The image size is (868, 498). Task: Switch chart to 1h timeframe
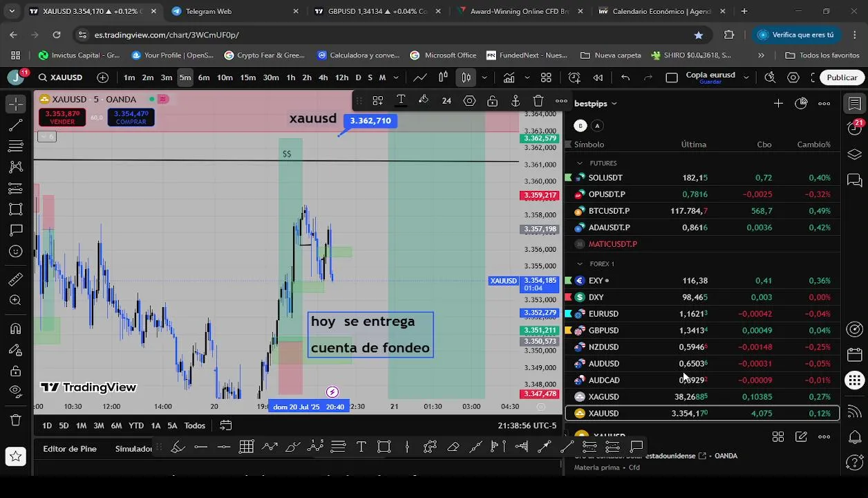[291, 77]
